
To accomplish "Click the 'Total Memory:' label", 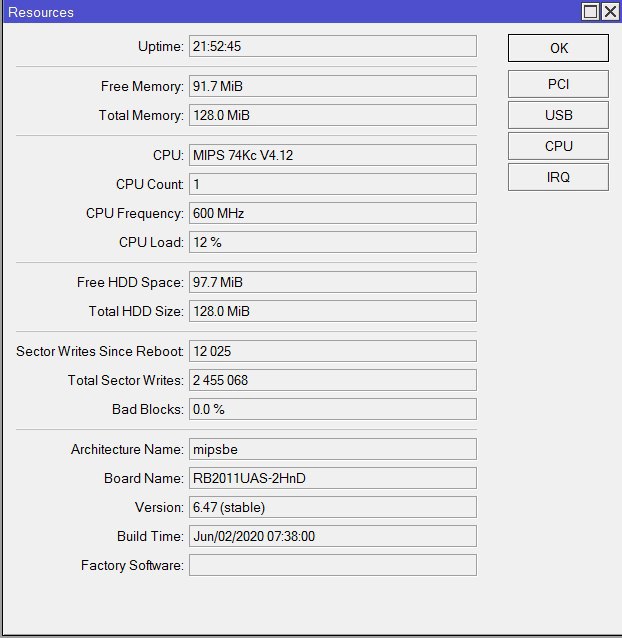I will point(141,116).
